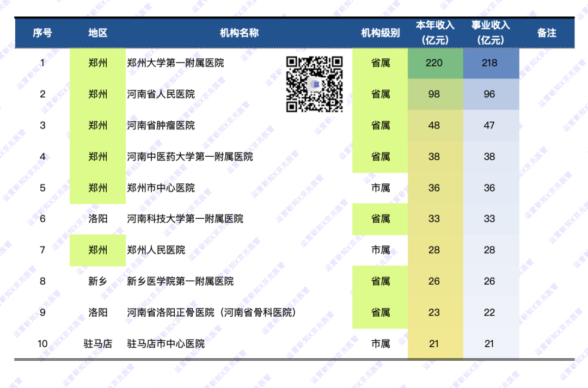Select the 218 business income cell

491,63
